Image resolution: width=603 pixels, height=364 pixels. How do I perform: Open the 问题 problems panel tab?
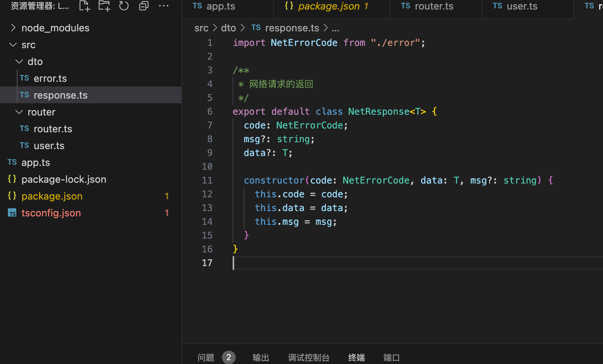coord(206,357)
